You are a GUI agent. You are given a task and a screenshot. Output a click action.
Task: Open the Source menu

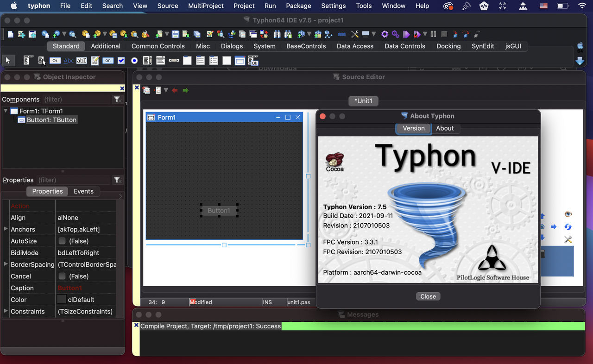pyautogui.click(x=168, y=6)
